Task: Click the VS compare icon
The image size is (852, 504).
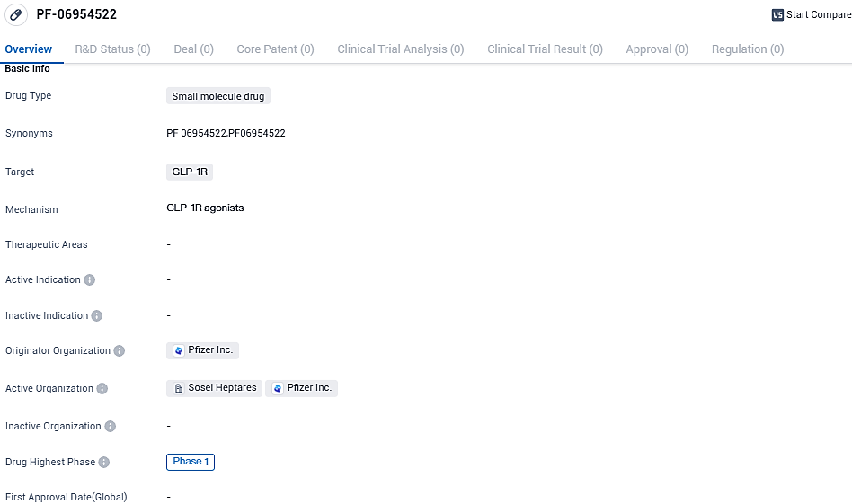Action: pos(777,15)
